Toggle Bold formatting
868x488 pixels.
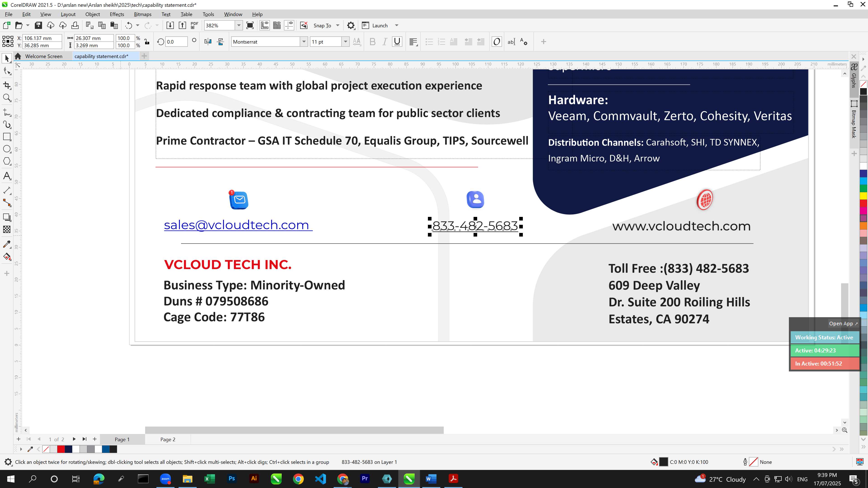pos(372,42)
